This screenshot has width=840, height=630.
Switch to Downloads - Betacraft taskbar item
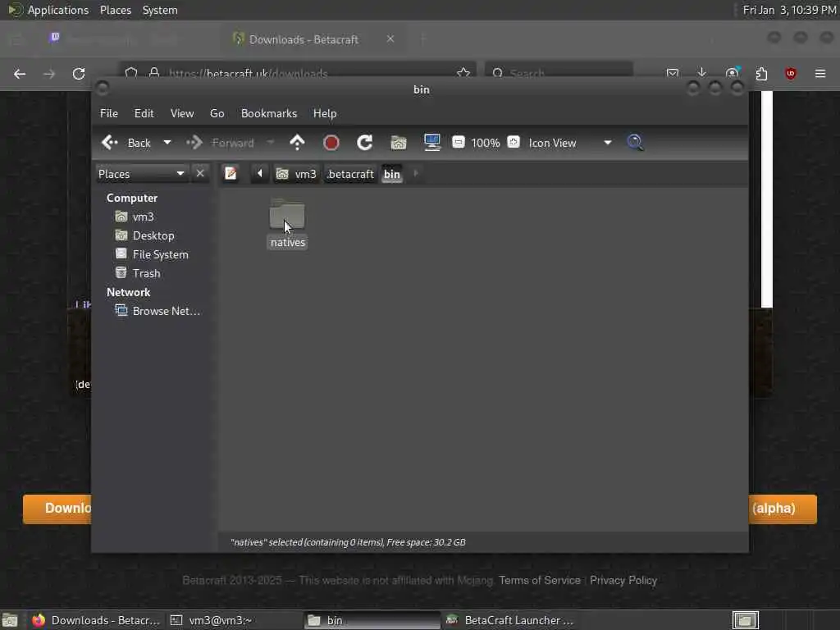pyautogui.click(x=97, y=620)
